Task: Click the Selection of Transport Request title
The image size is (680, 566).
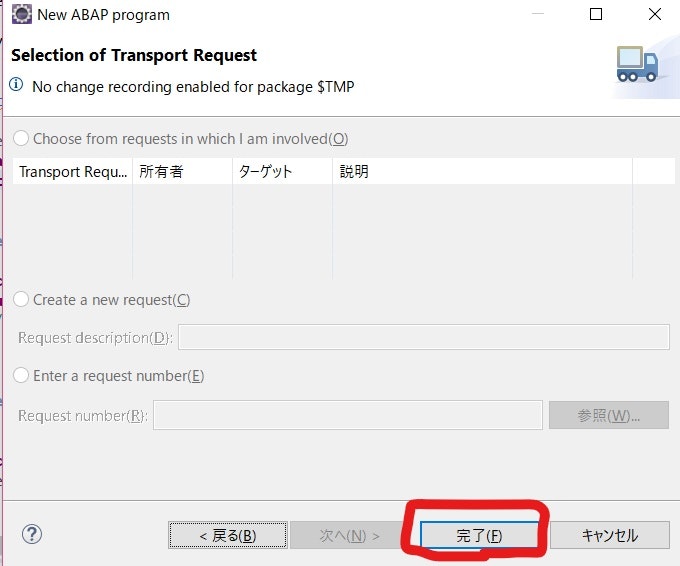Action: pos(134,55)
